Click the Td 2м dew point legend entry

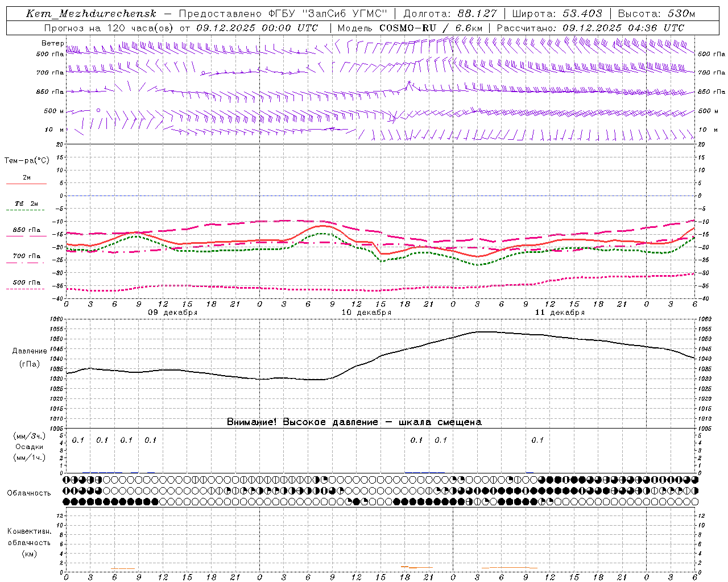coord(26,203)
